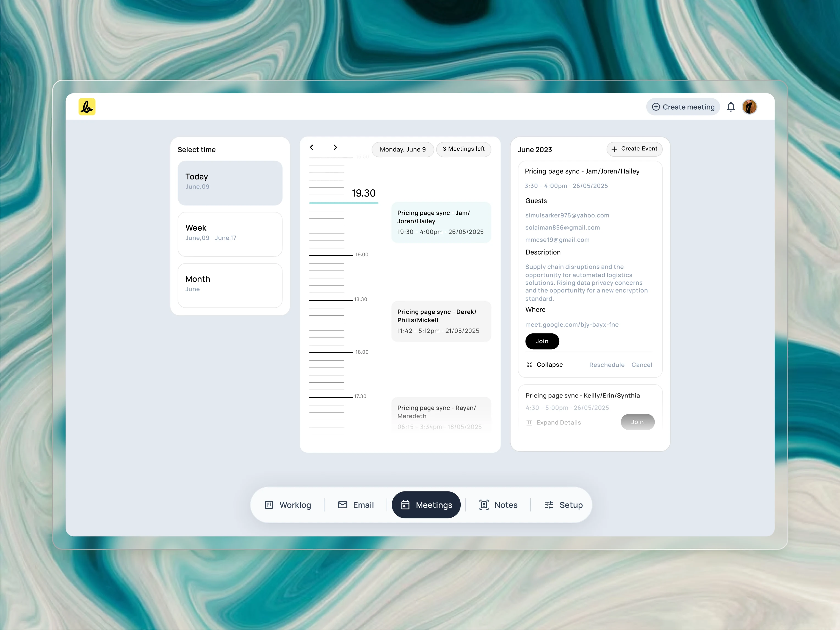Go to previous day with left chevron

pos(311,147)
